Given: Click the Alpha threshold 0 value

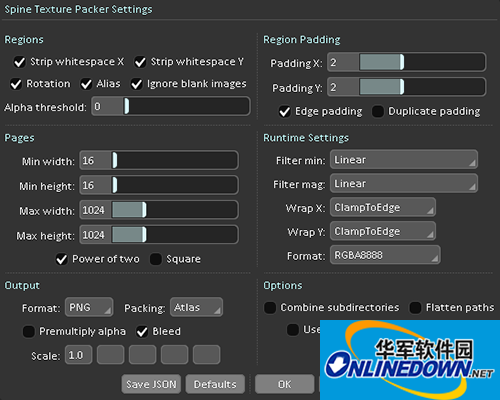Looking at the screenshot, I should point(108,107).
